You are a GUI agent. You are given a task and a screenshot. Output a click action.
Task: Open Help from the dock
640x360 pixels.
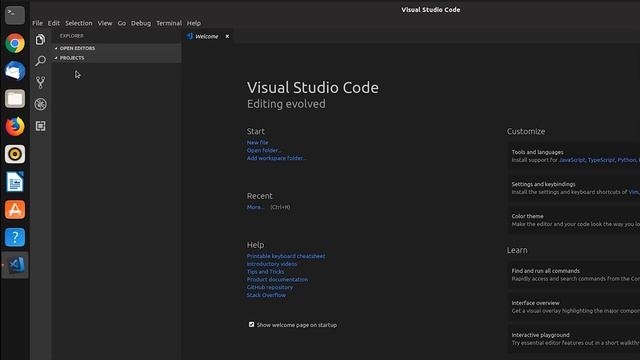coord(15,237)
